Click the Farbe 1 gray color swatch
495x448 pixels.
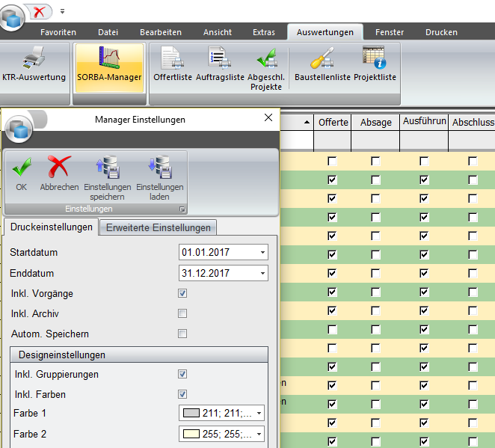(191, 413)
